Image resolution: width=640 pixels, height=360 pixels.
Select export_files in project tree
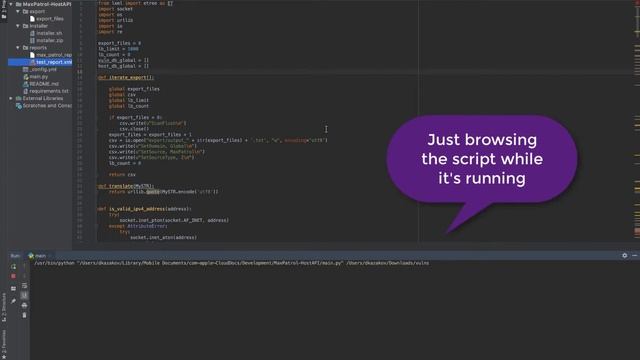pos(50,19)
